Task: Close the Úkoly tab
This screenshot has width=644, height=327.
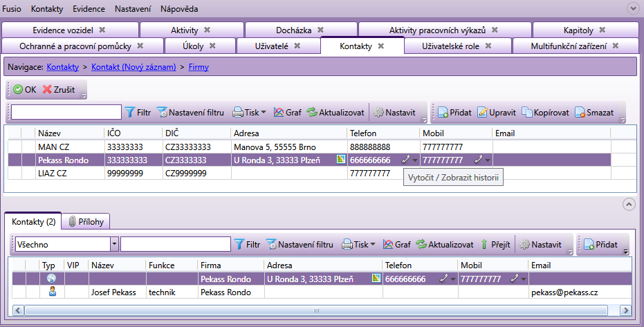Action: tap(212, 46)
